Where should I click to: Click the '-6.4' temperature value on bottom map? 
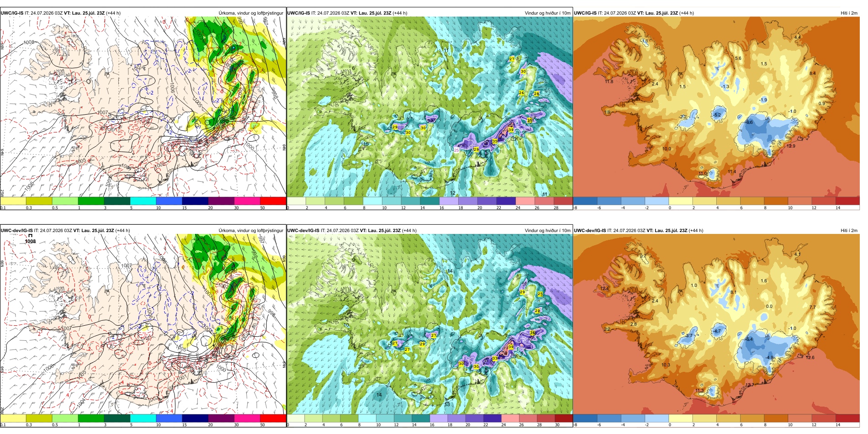point(749,339)
